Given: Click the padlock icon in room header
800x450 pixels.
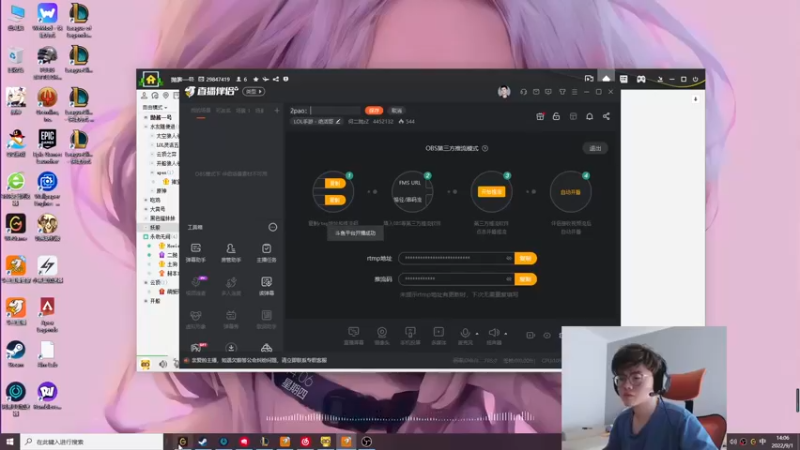Looking at the screenshot, I should point(556,116).
